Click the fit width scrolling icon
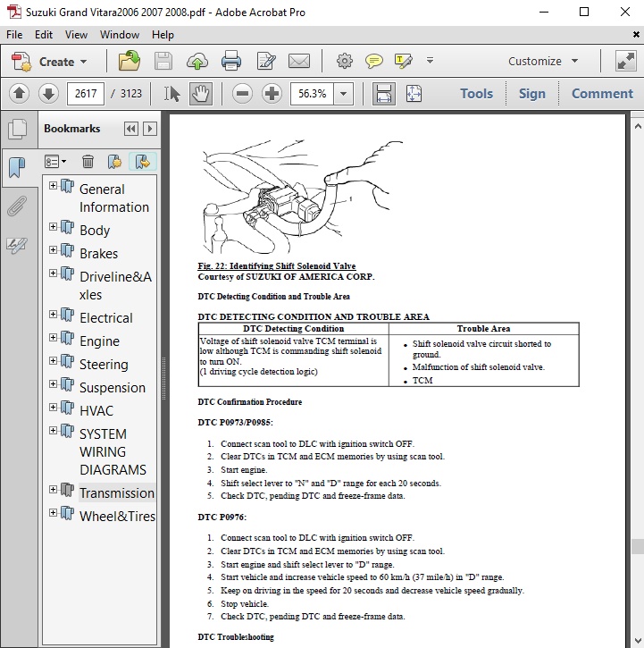The height and width of the screenshot is (648, 644). (x=384, y=94)
